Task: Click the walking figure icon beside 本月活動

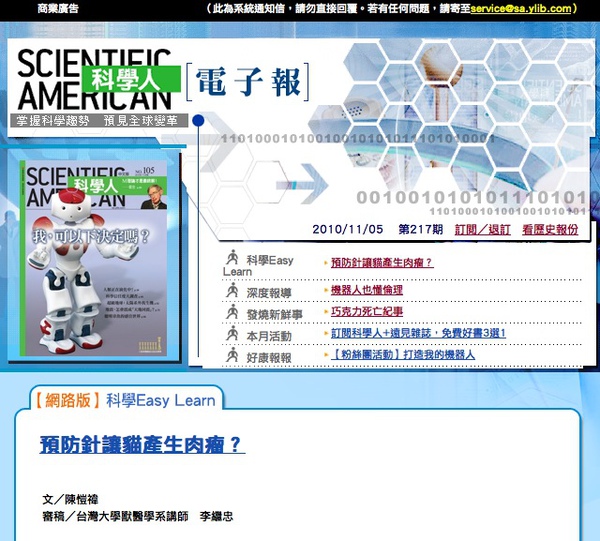Action: click(x=232, y=334)
